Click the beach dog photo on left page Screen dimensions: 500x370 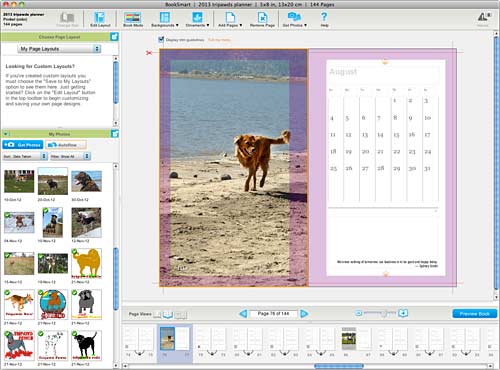click(233, 168)
